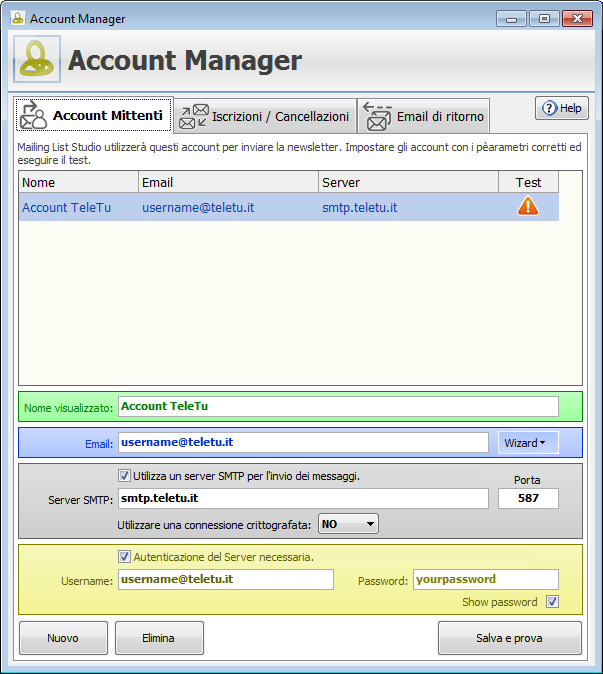The image size is (603, 674).
Task: Click the Account Manager logo icon
Action: coord(37,61)
